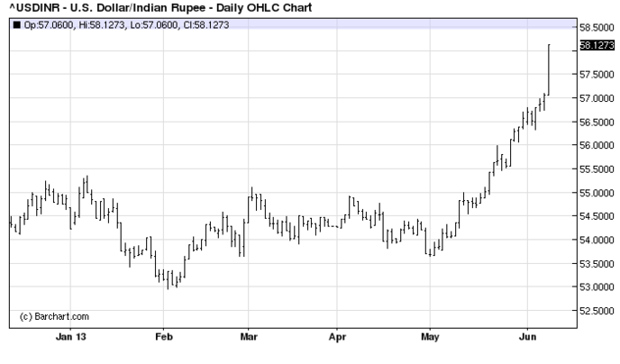Click the (c) Barchart.com watermark
The image size is (620, 364).
54,316
